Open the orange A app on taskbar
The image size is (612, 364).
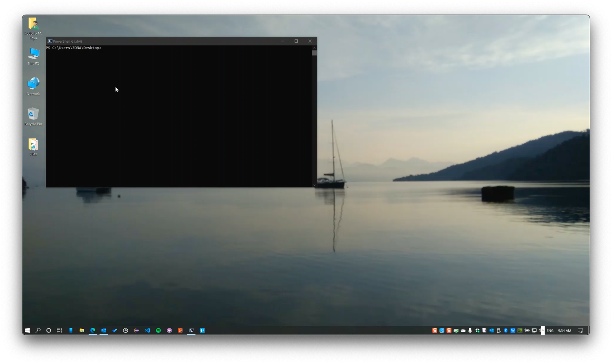tap(180, 330)
